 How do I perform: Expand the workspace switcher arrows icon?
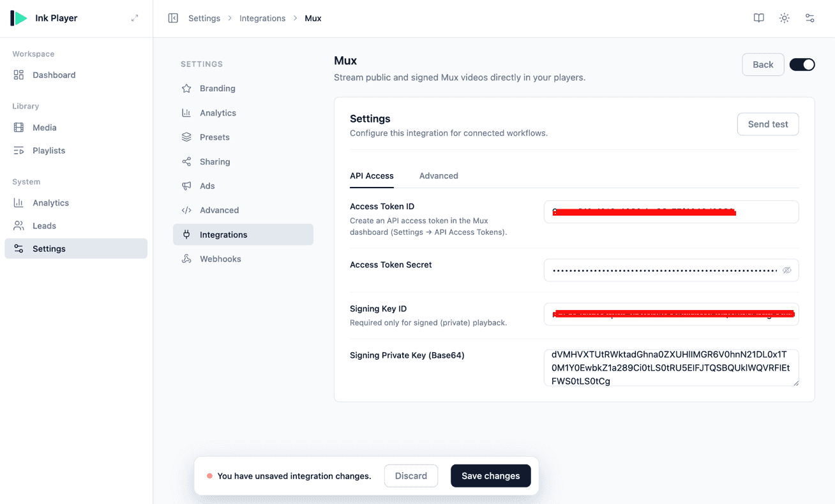point(135,18)
